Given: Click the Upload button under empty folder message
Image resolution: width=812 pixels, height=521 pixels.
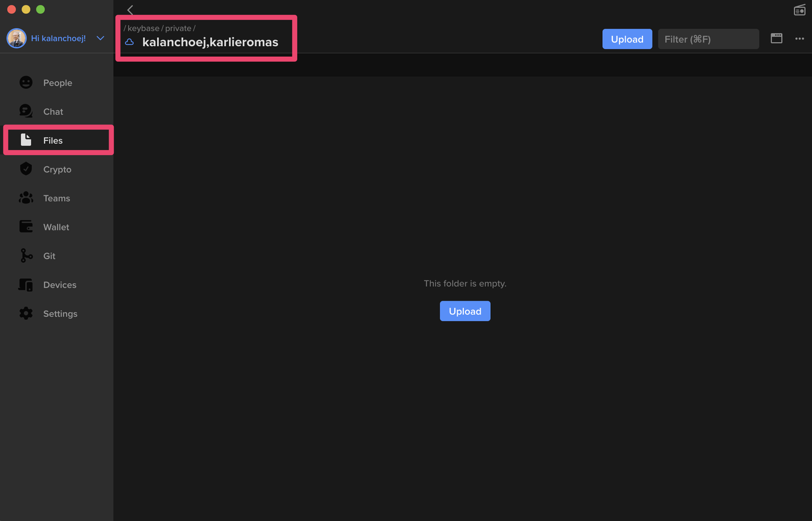Looking at the screenshot, I should (x=465, y=311).
